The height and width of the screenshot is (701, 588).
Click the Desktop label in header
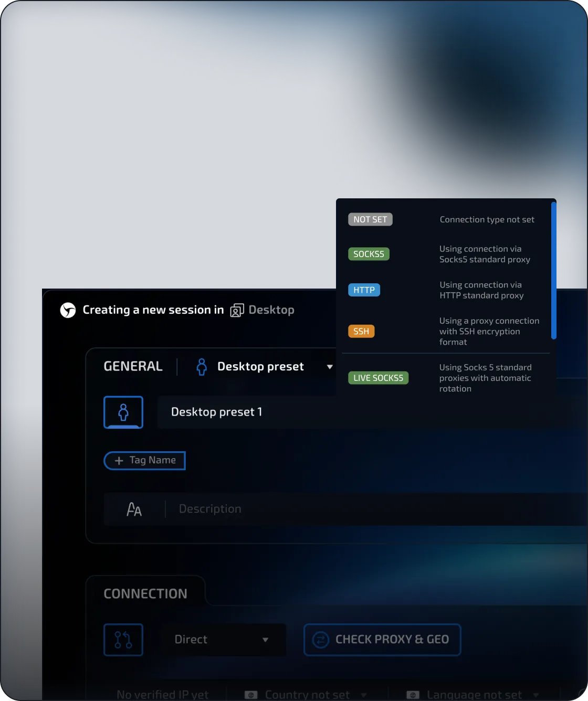point(271,310)
